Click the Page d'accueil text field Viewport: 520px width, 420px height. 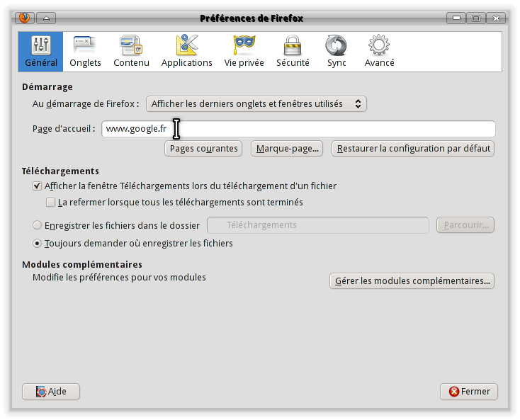click(298, 129)
